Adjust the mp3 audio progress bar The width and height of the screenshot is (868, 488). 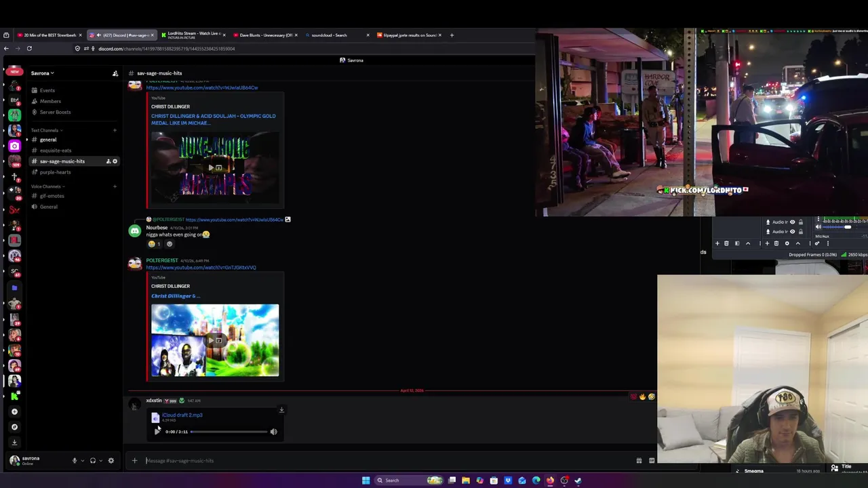[x=229, y=432]
